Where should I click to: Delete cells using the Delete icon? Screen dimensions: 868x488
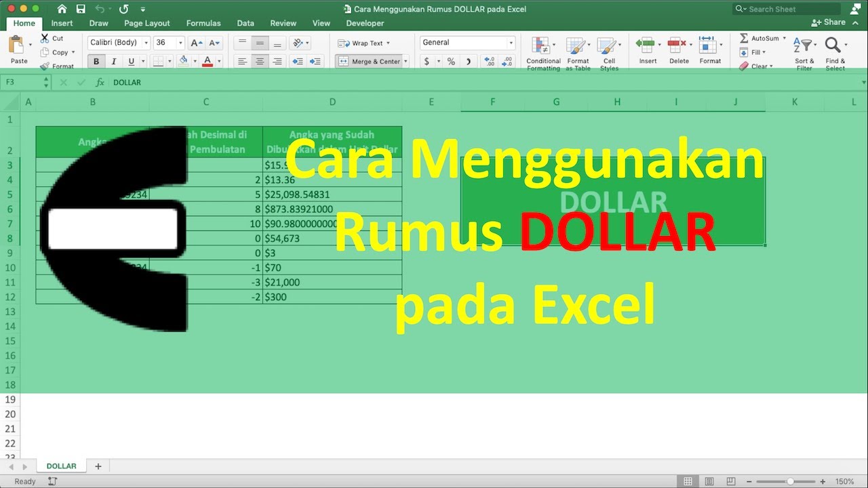click(x=679, y=51)
